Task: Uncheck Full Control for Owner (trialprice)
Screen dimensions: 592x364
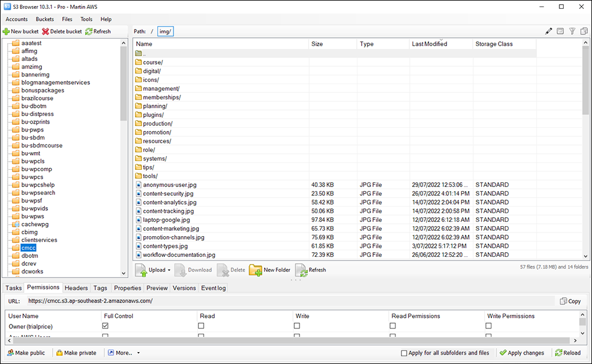Action: pos(105,326)
